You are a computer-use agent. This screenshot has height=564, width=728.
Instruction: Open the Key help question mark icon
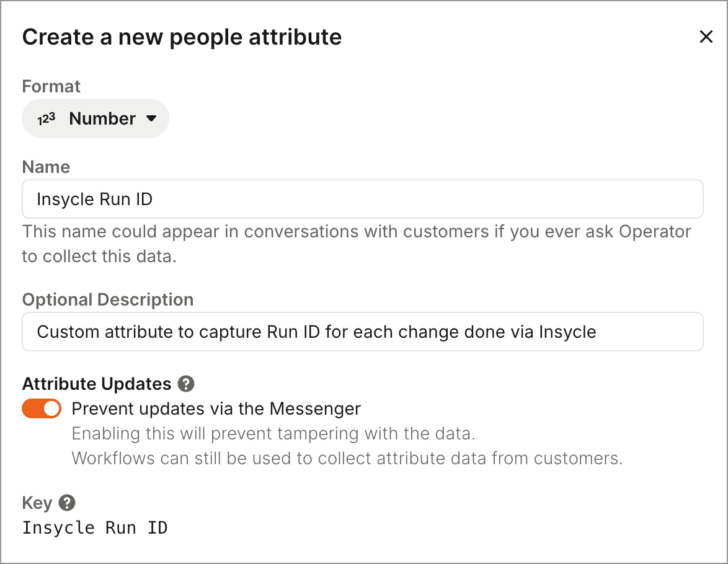(67, 503)
